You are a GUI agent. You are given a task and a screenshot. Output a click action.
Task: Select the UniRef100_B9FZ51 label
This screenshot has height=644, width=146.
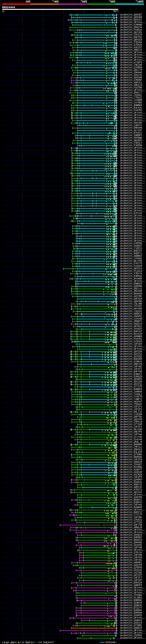click(x=131, y=37)
